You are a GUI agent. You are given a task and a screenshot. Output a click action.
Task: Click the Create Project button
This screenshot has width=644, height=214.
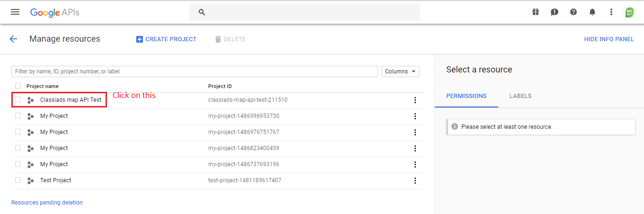166,39
